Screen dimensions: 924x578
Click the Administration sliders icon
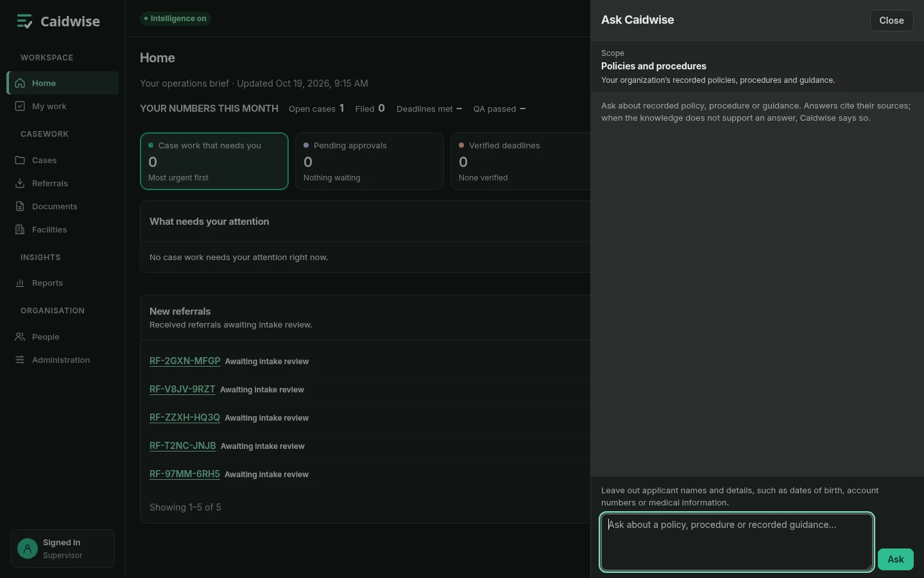(20, 360)
